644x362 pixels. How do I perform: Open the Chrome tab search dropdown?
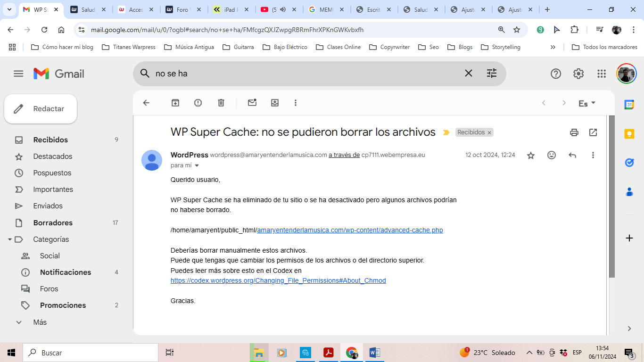pyautogui.click(x=9, y=9)
